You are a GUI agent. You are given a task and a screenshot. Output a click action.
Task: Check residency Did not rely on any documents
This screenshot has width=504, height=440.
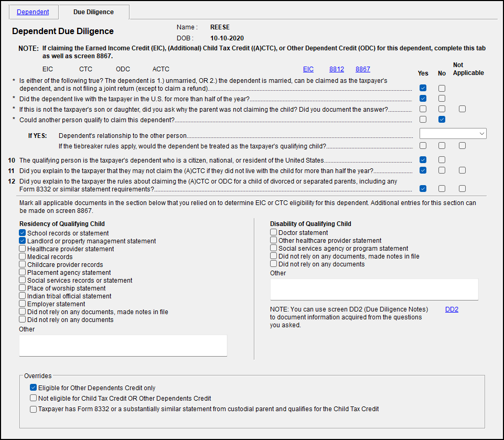coord(22,319)
